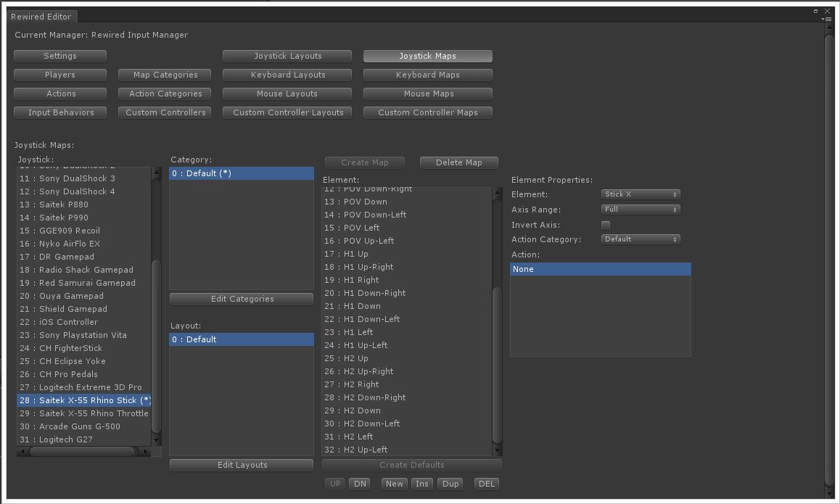840x504 pixels.
Task: Open the Axis Range dropdown
Action: 640,209
